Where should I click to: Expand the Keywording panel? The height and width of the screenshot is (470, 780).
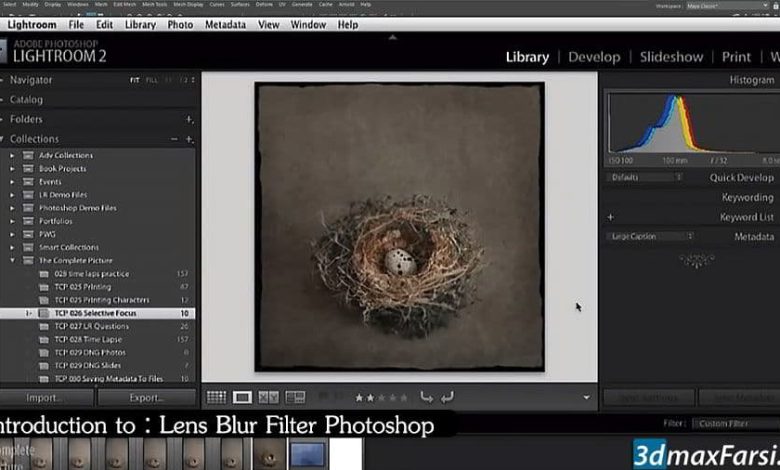coord(747,197)
